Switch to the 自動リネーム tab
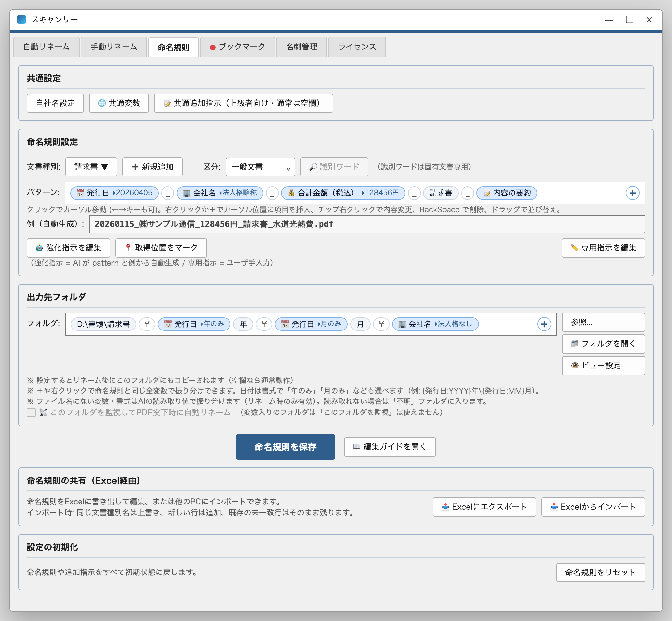 [46, 47]
